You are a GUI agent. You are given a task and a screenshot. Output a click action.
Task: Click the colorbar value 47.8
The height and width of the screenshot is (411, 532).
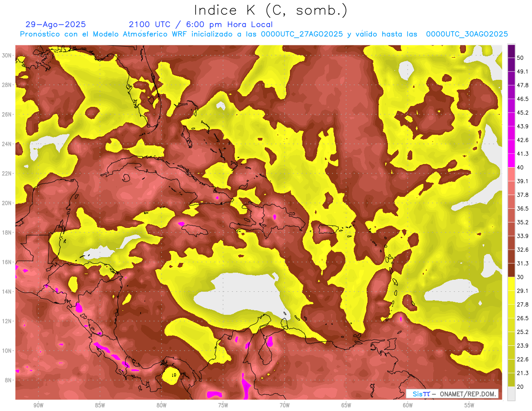[x=523, y=85]
